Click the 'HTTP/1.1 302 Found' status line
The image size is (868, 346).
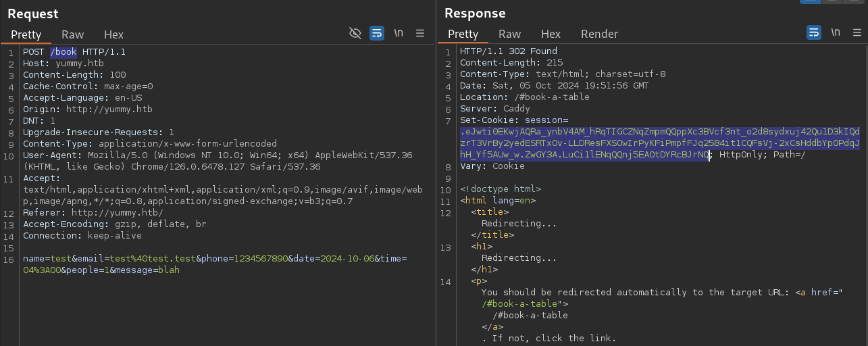509,51
